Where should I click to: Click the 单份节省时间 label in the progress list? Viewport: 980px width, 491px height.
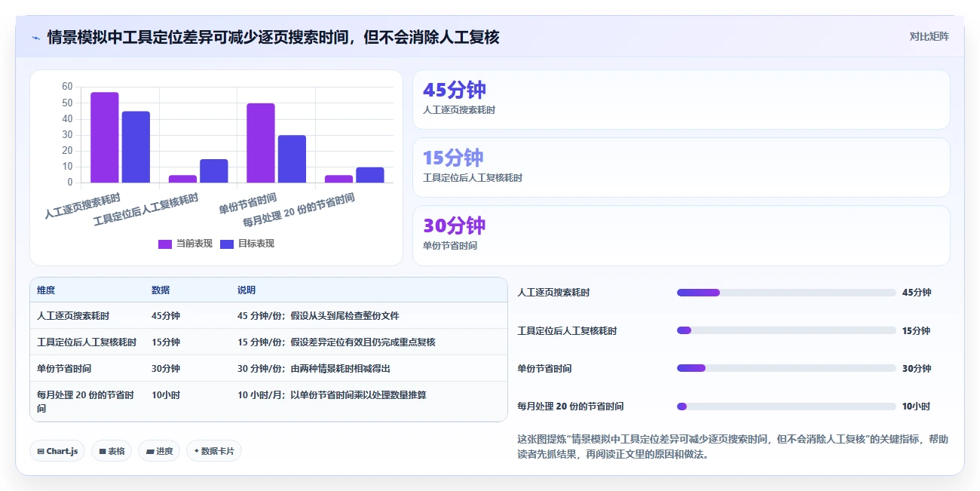click(544, 368)
